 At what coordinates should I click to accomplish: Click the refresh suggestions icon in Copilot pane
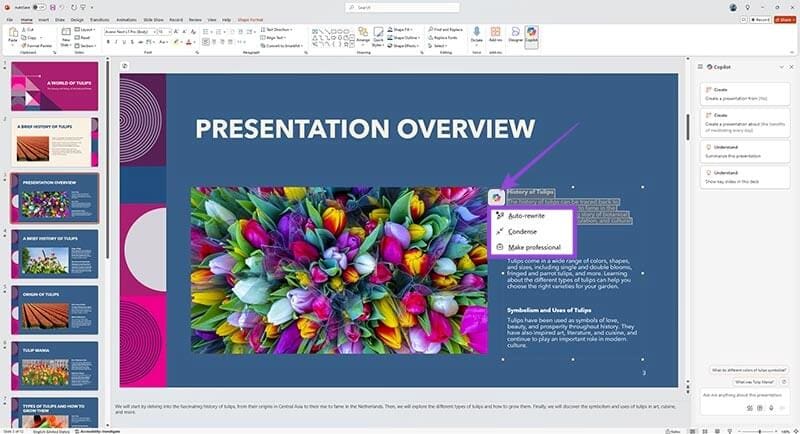784,381
